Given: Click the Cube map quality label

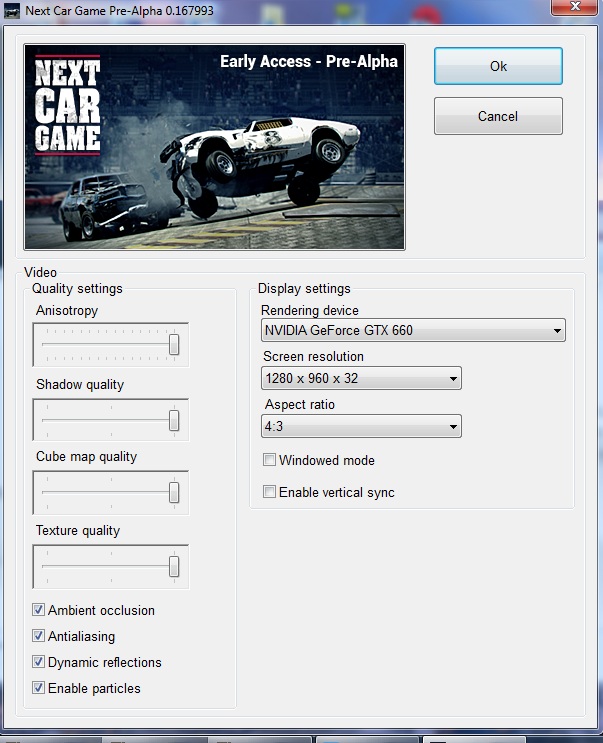Looking at the screenshot, I should point(87,457).
